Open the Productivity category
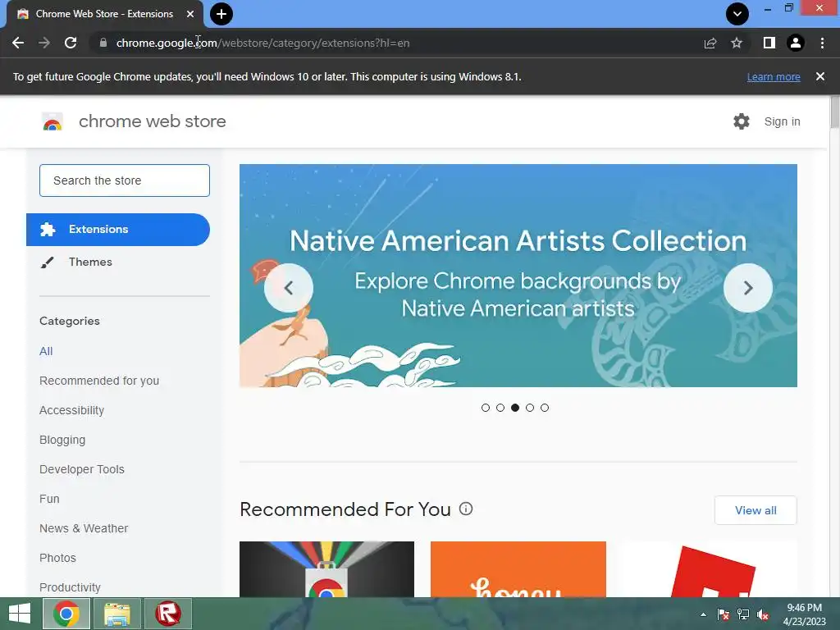 click(71, 587)
